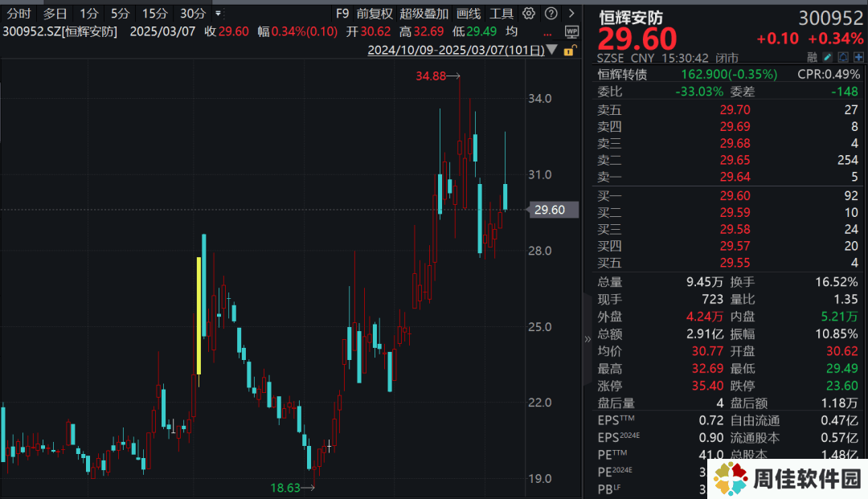Switch to the 分时 intraday tab
Viewport: 868px width, 499px height.
pyautogui.click(x=18, y=14)
